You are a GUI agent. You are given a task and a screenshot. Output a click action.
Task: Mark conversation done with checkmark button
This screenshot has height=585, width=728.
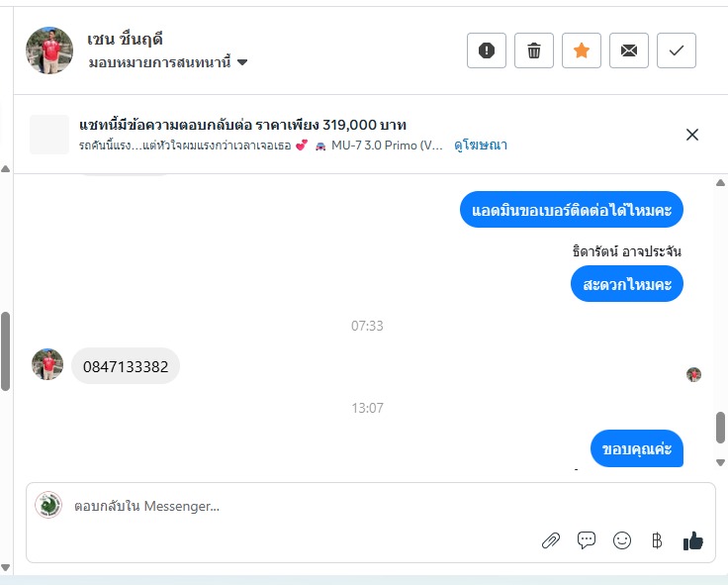[676, 50]
